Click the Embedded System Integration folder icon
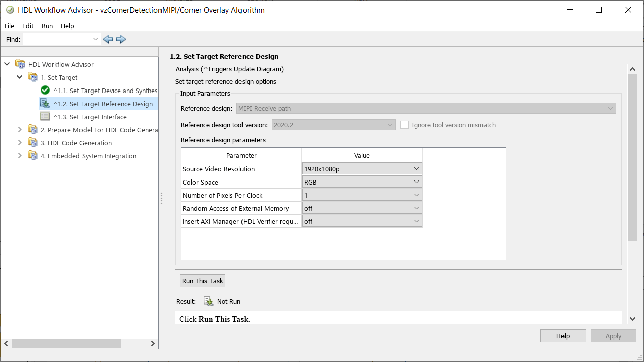644x362 pixels. pyautogui.click(x=33, y=156)
